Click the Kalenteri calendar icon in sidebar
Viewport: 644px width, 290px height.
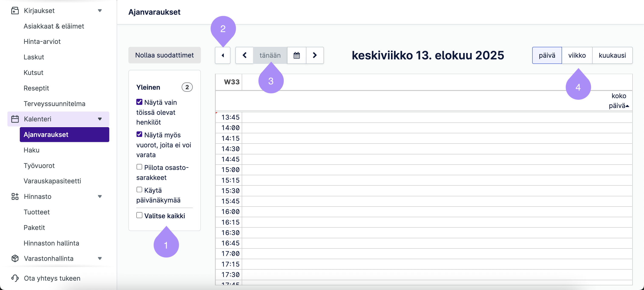(x=15, y=119)
